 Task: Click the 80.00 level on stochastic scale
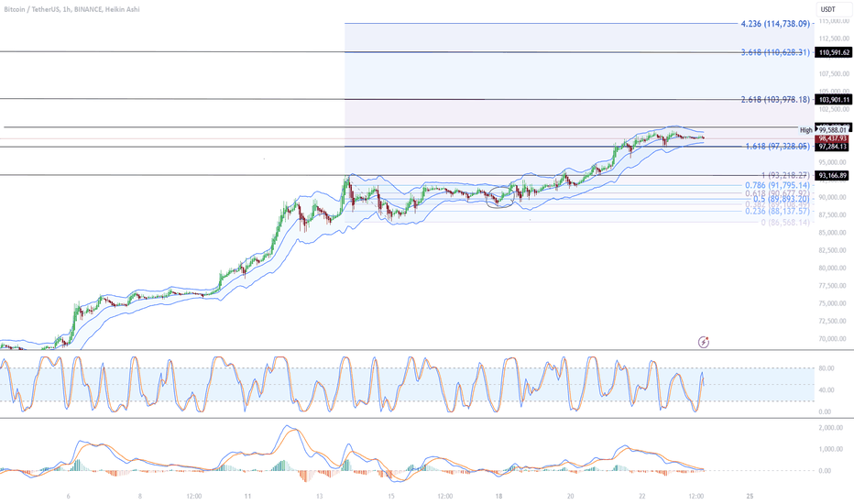[827, 368]
